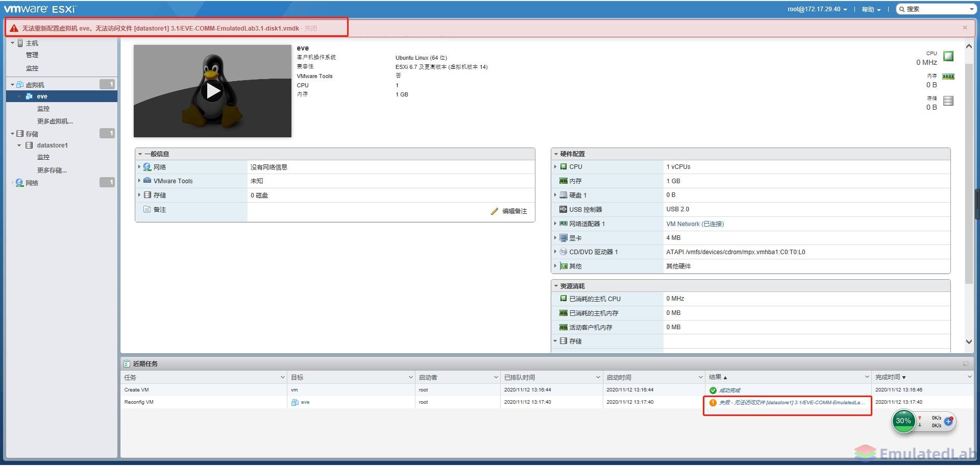Select 网络 in the navigator
Image resolution: width=980 pixels, height=466 pixels.
[x=32, y=183]
